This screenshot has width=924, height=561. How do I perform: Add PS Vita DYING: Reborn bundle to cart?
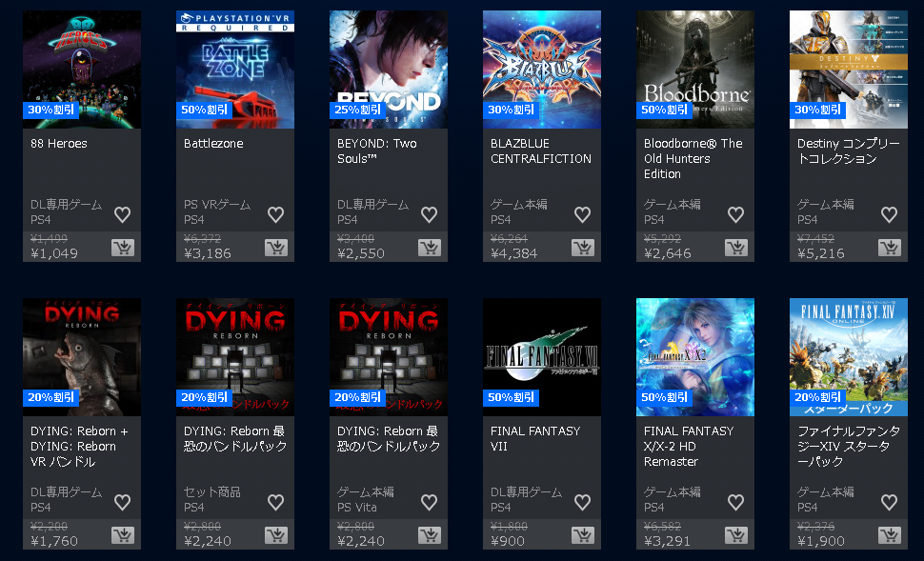(430, 535)
